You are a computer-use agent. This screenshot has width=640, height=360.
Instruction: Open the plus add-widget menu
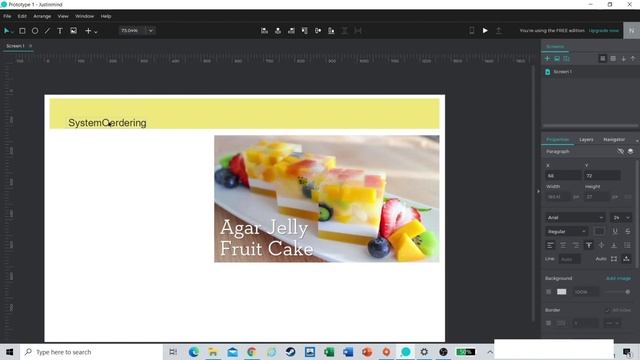click(x=91, y=31)
